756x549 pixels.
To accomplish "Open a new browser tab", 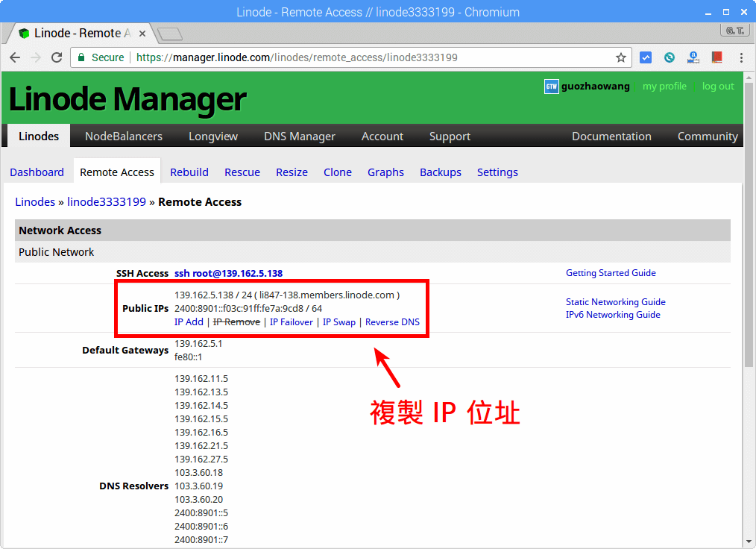I will pyautogui.click(x=171, y=33).
